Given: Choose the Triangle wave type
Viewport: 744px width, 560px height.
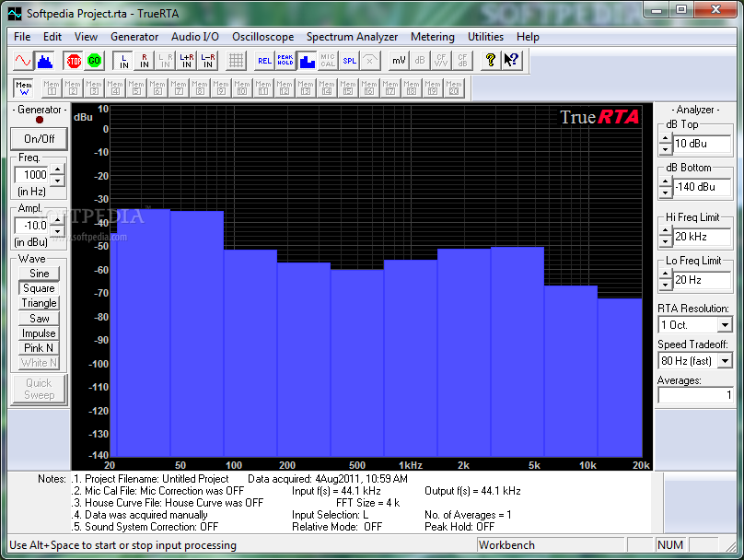Looking at the screenshot, I should click(39, 303).
